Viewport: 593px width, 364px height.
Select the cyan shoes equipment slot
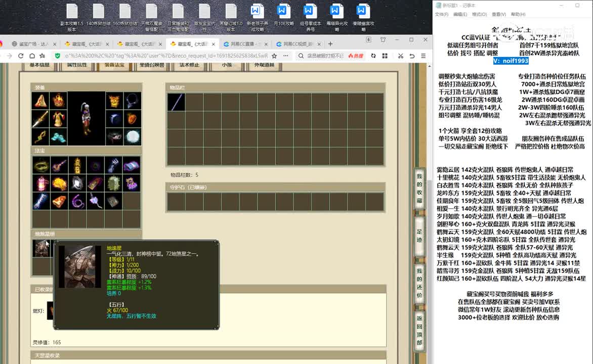(x=58, y=137)
